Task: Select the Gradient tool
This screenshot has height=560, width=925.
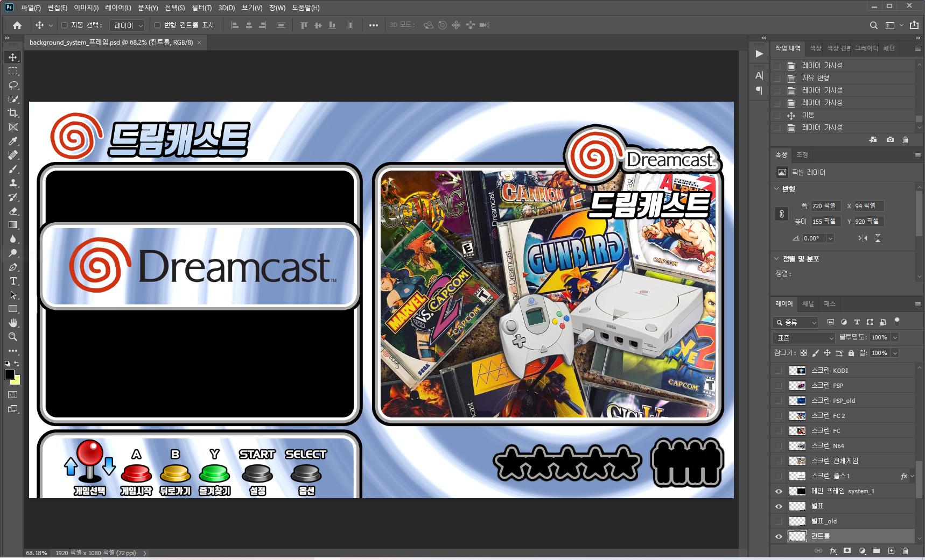Action: tap(13, 225)
